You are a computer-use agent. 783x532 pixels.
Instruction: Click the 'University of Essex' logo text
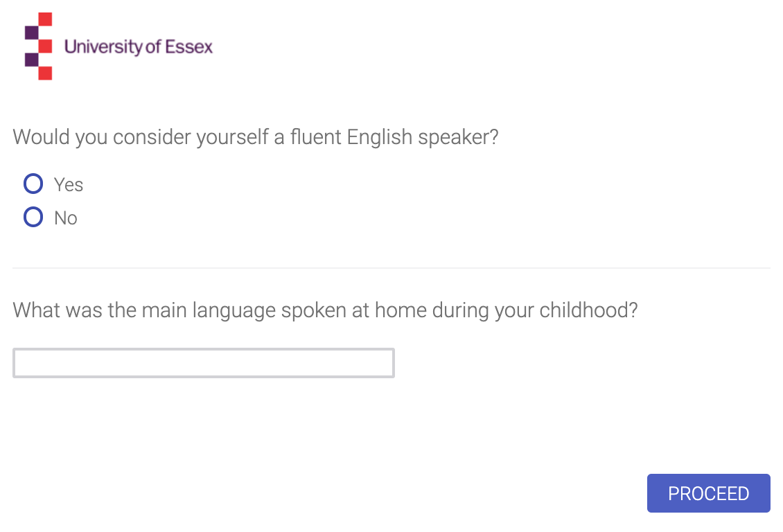point(139,47)
